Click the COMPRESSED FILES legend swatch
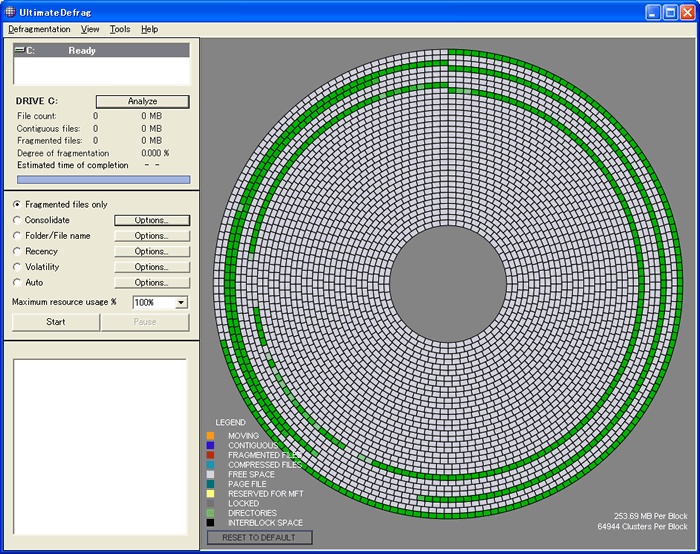Viewport: 700px width, 554px height. 210,465
